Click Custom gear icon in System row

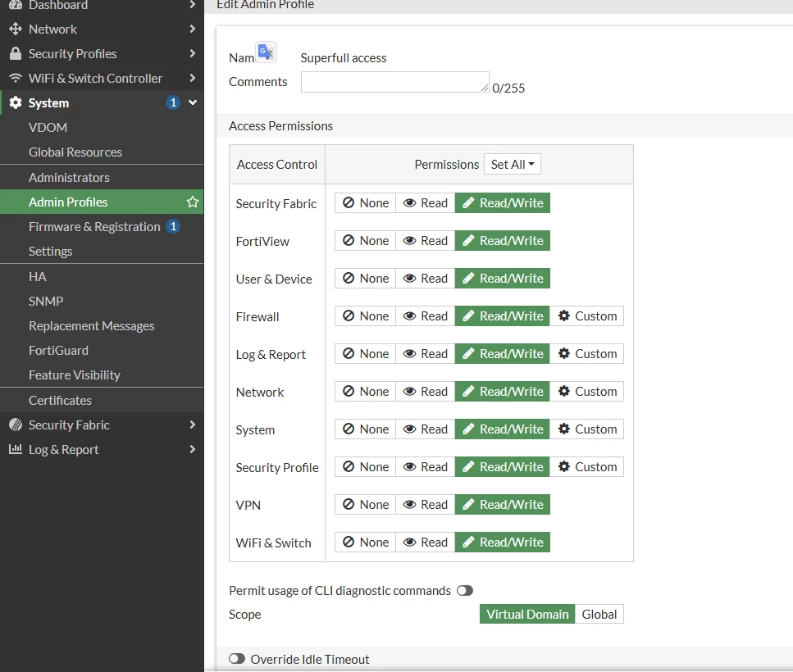564,429
